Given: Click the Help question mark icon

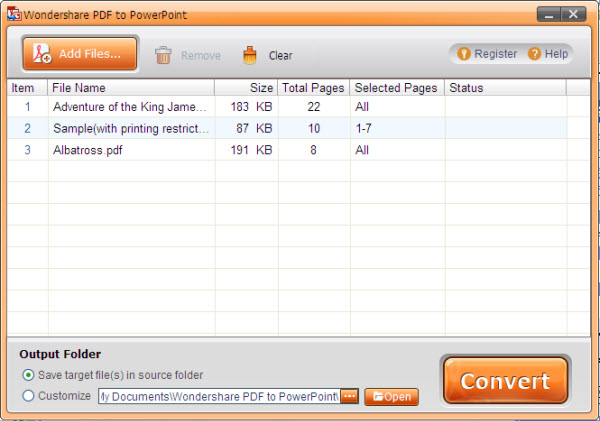Looking at the screenshot, I should [x=534, y=54].
